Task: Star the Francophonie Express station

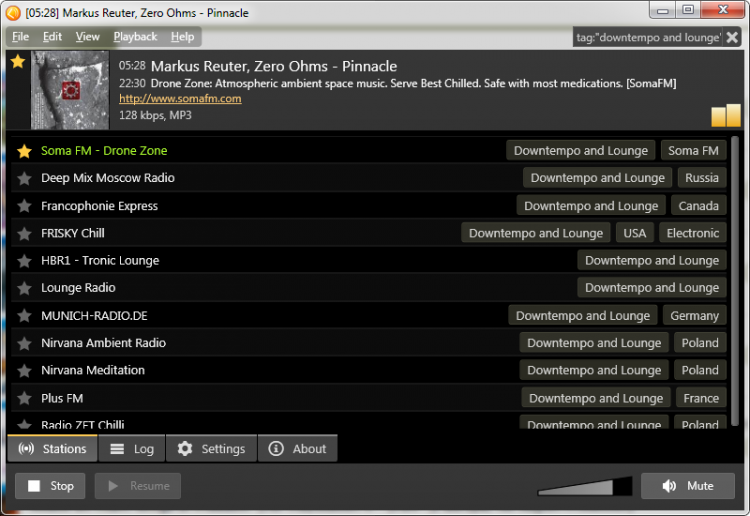Action: [x=24, y=206]
